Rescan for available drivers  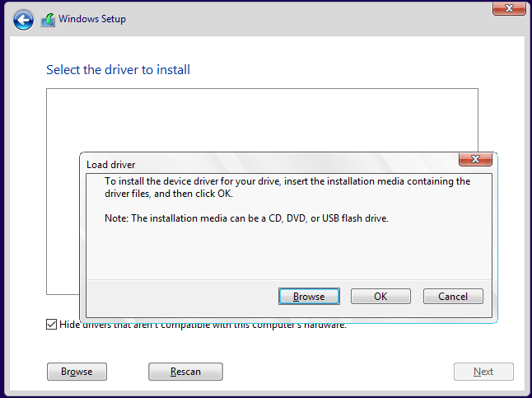(185, 372)
